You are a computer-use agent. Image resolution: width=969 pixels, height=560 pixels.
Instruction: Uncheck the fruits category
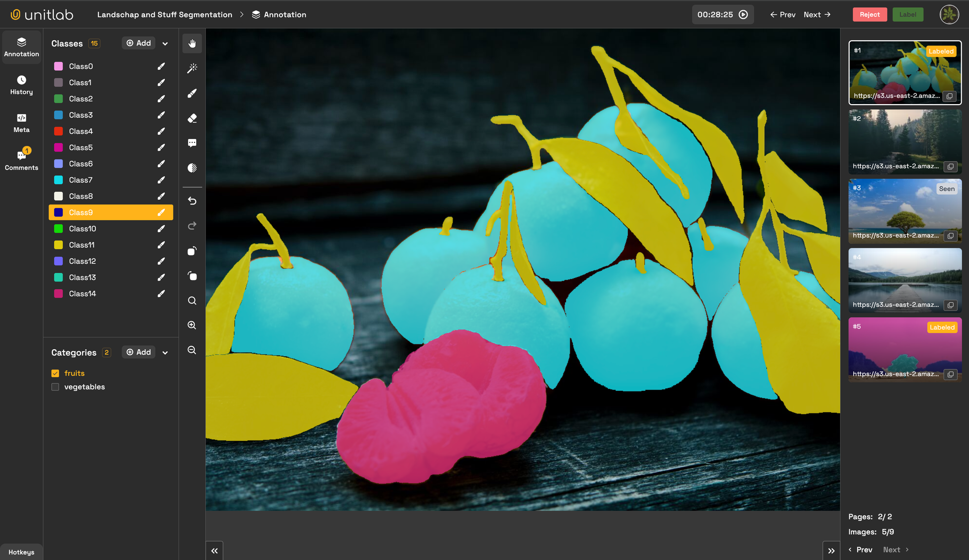coord(55,373)
